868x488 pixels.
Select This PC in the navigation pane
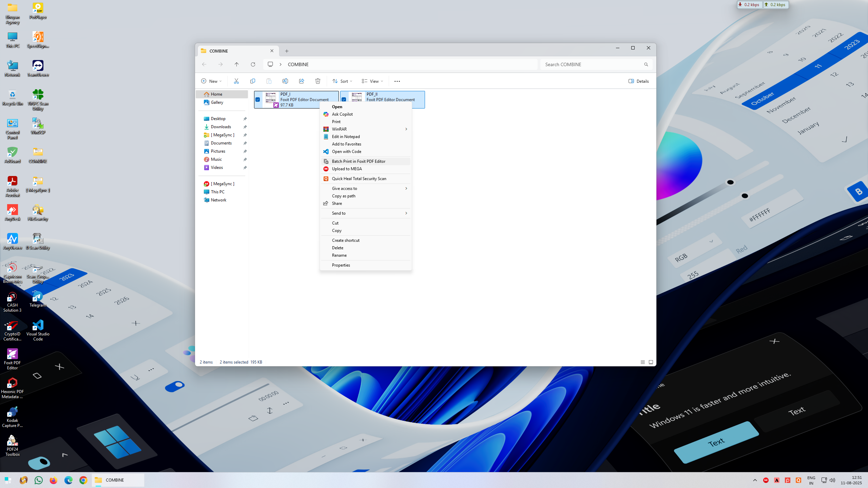coord(222,192)
